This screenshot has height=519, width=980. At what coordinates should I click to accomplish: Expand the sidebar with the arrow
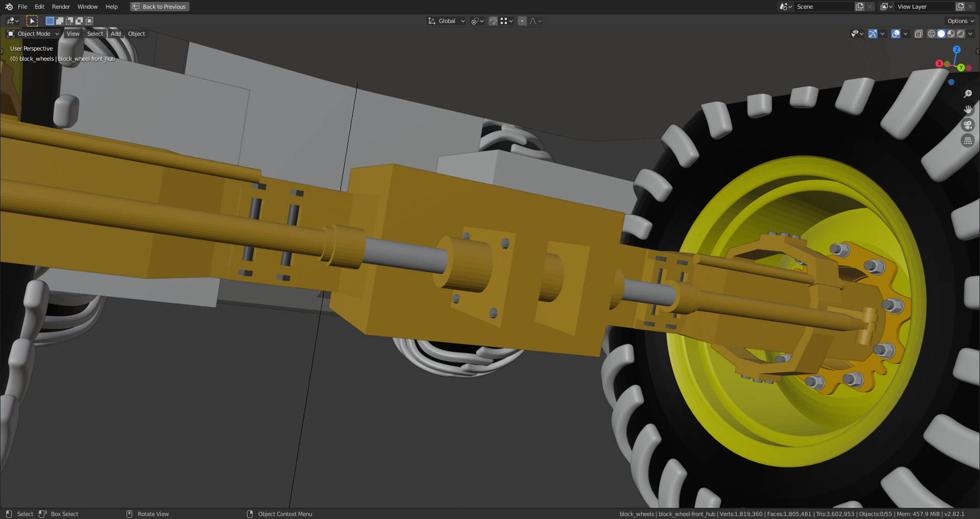point(977,51)
